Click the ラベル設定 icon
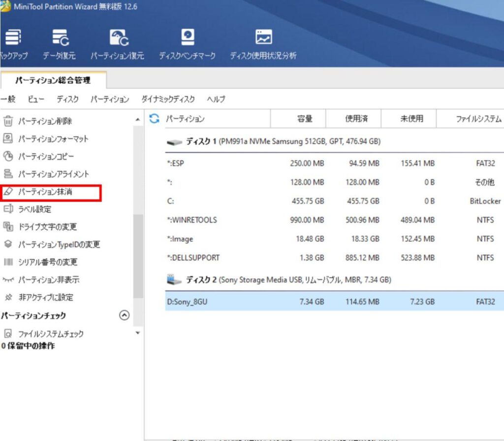This screenshot has width=504, height=441. click(8, 209)
